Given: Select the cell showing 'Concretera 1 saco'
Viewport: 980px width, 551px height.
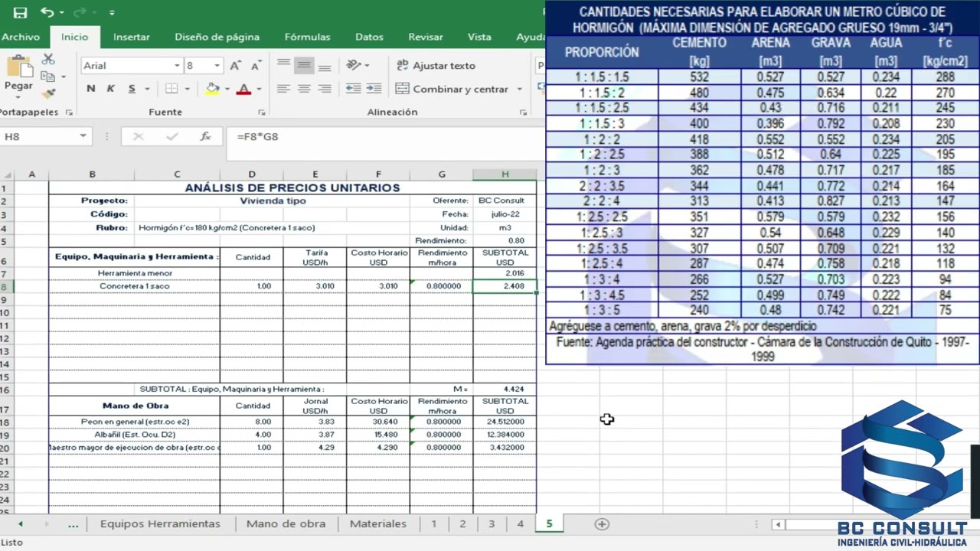Looking at the screenshot, I should pos(135,286).
